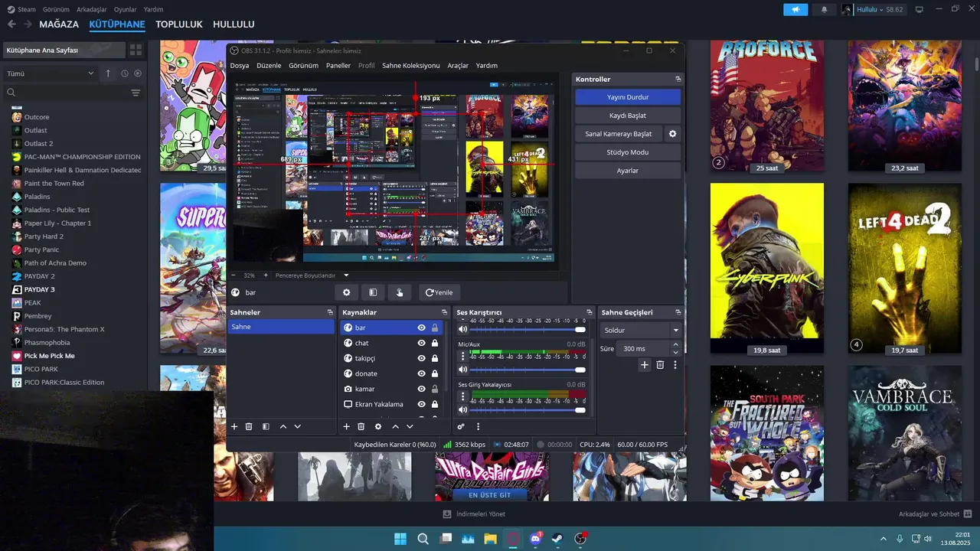Remove selected source in Kaynaklar panel

point(361,426)
